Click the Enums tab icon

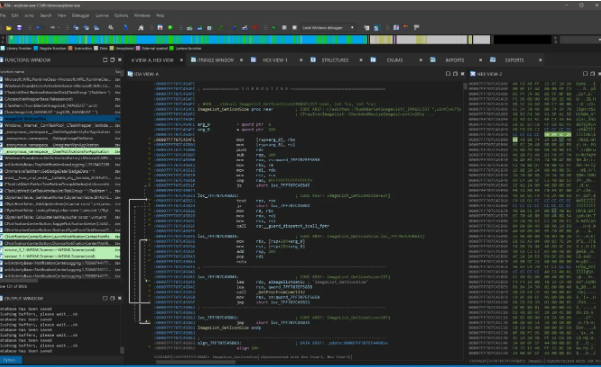(x=373, y=60)
